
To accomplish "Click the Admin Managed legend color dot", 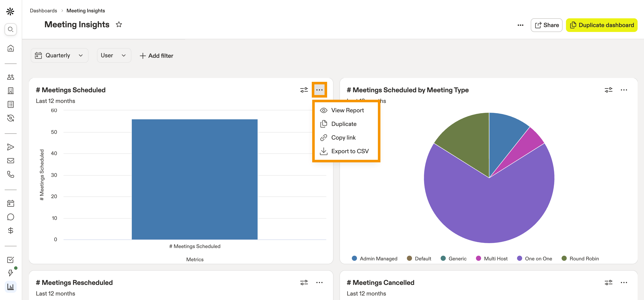I will click(x=354, y=258).
